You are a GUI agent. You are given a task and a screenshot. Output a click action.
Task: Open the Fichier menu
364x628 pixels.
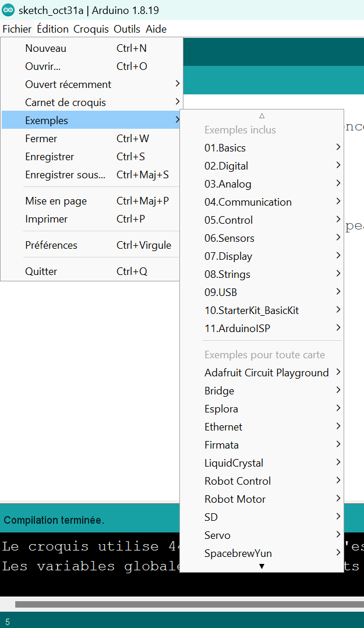point(17,29)
